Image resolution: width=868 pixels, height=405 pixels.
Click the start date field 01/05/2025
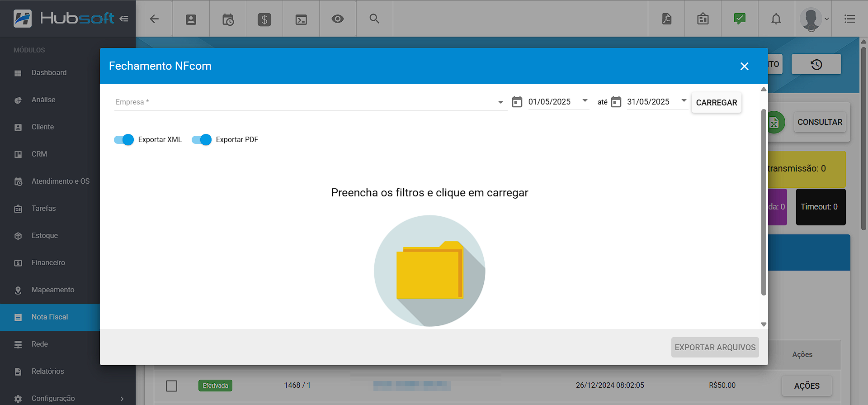[x=549, y=102]
